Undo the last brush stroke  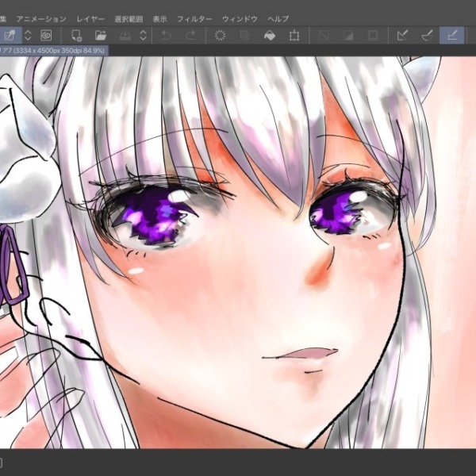166,36
